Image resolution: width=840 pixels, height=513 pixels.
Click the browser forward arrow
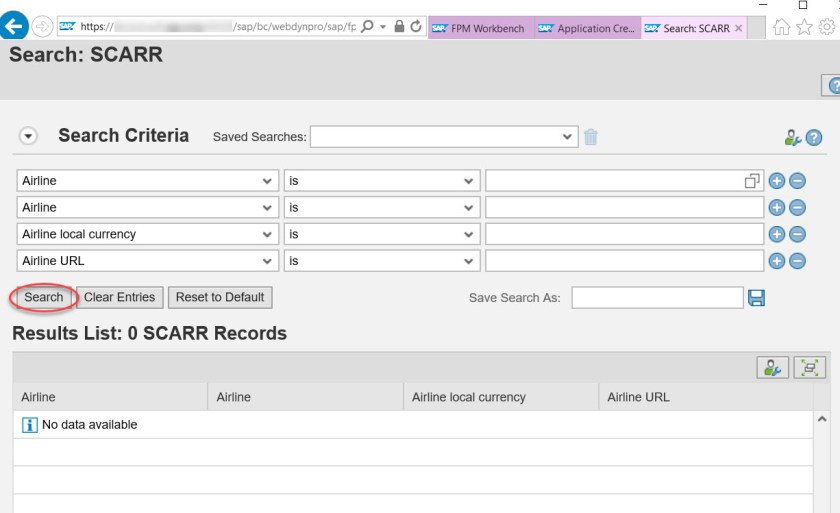42,26
